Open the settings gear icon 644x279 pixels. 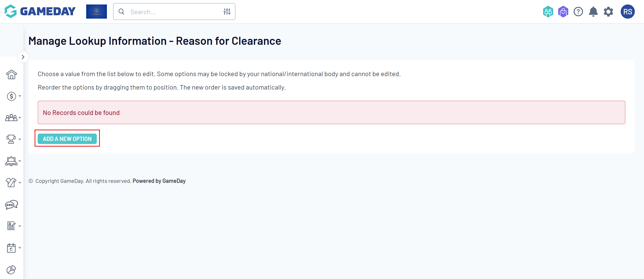608,12
